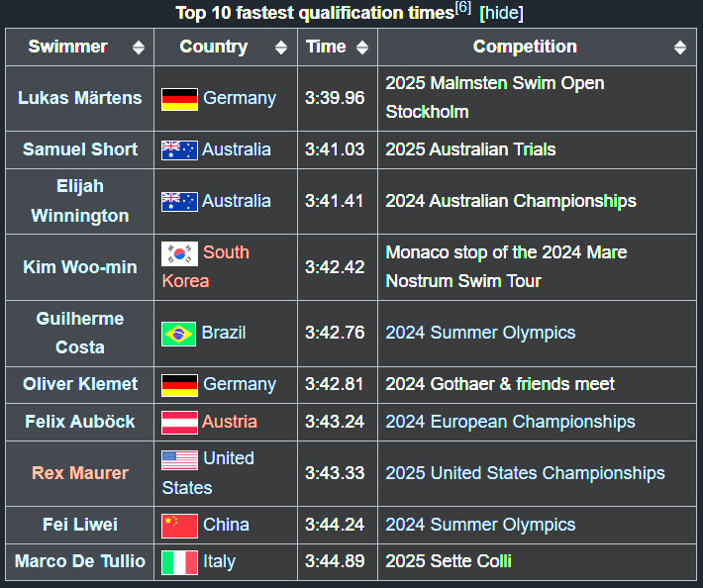The image size is (703, 588).
Task: Sort table by Swimmer column arrows
Action: (x=139, y=48)
